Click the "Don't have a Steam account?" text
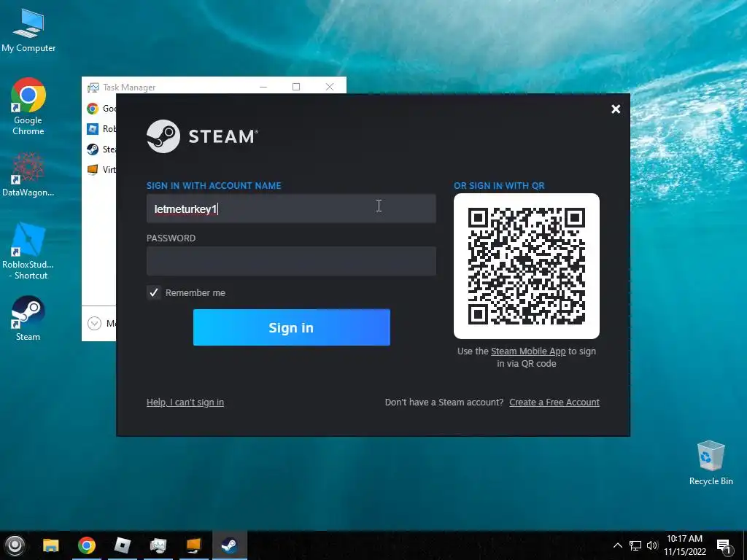Image resolution: width=747 pixels, height=560 pixels. [x=444, y=402]
